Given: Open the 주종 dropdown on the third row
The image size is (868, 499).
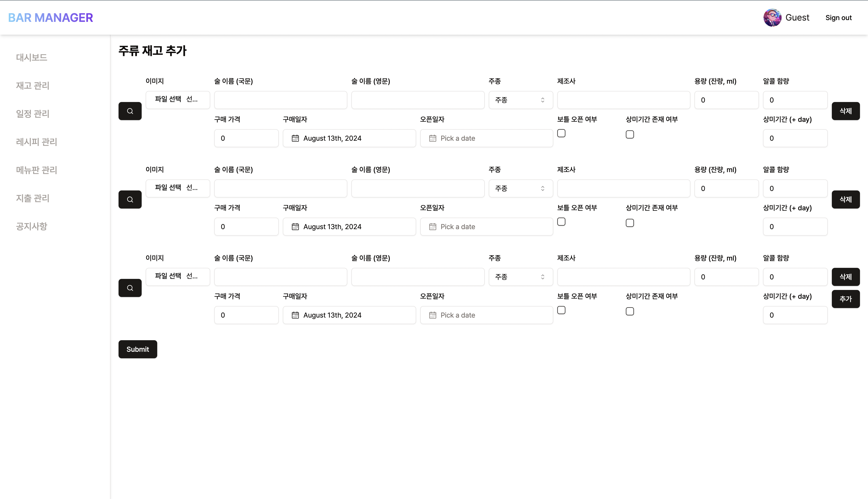Looking at the screenshot, I should [x=520, y=277].
